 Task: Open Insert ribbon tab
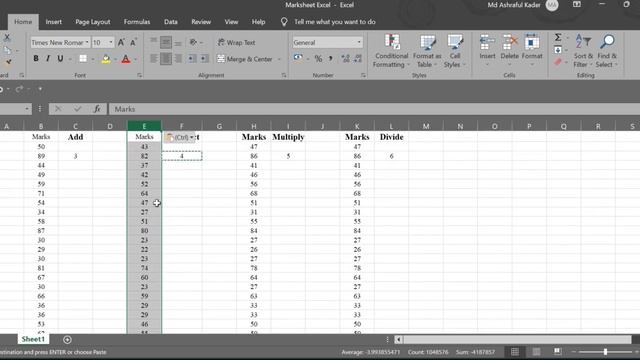53,22
